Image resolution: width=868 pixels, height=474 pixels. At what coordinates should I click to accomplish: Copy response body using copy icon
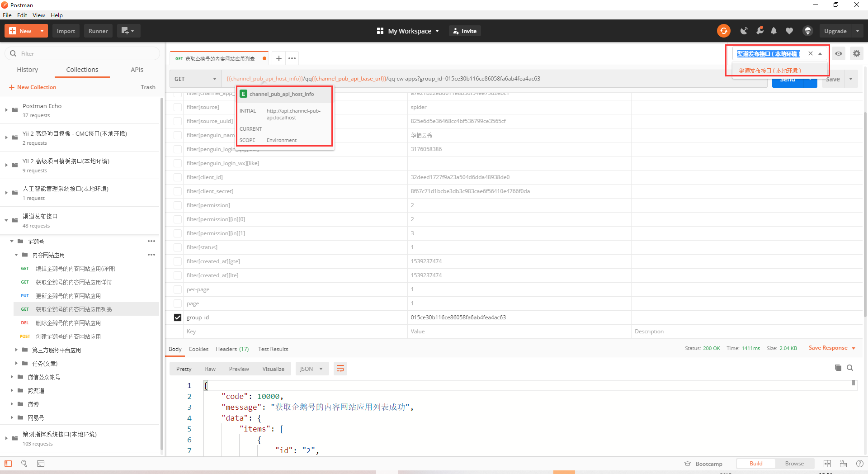(x=838, y=368)
